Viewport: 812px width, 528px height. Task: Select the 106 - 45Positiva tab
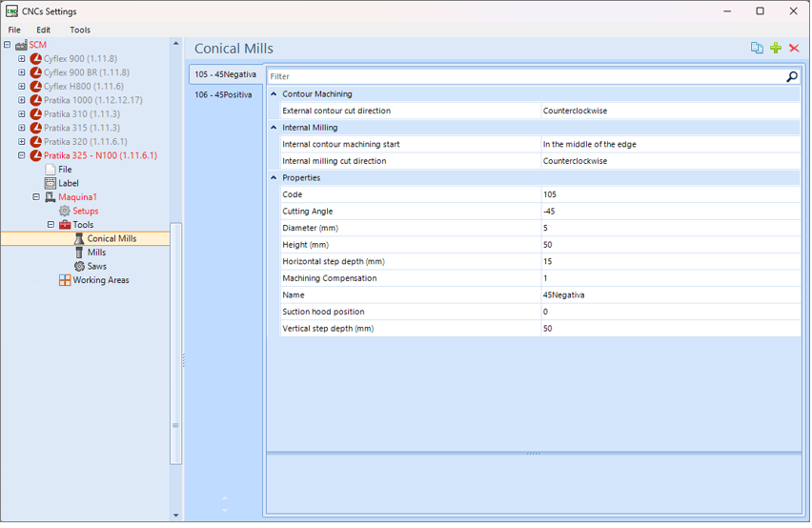(224, 95)
